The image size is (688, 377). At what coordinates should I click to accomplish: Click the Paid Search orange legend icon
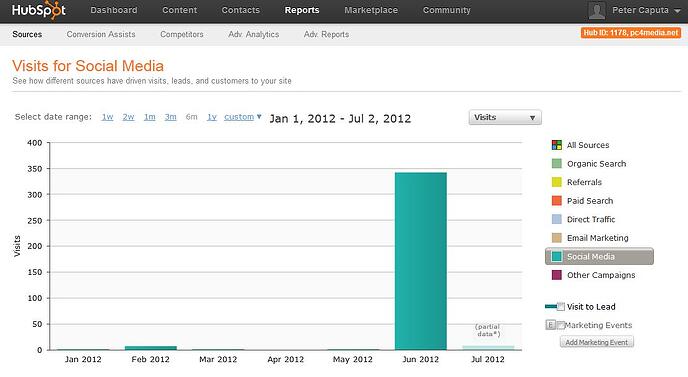point(556,201)
